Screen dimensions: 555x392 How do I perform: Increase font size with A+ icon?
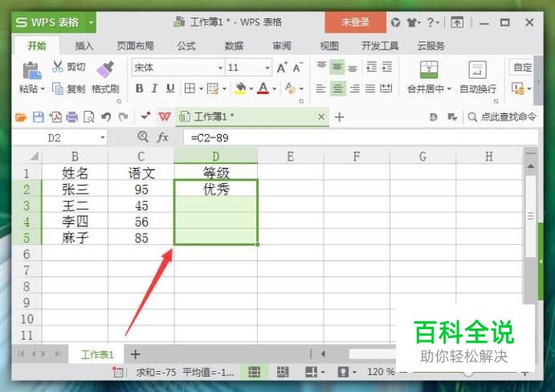click(282, 67)
